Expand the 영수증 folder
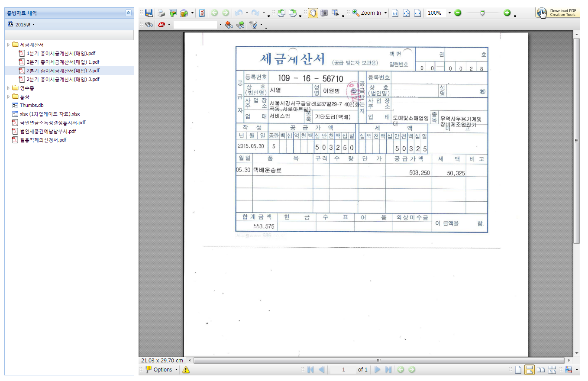Screen dimensions: 588x381 9,88
